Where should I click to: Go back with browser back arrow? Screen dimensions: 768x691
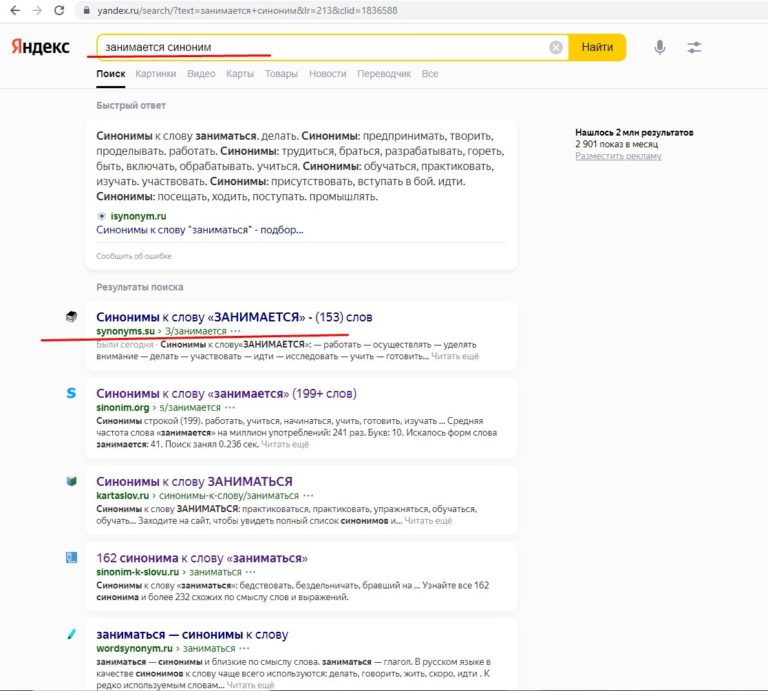15,10
